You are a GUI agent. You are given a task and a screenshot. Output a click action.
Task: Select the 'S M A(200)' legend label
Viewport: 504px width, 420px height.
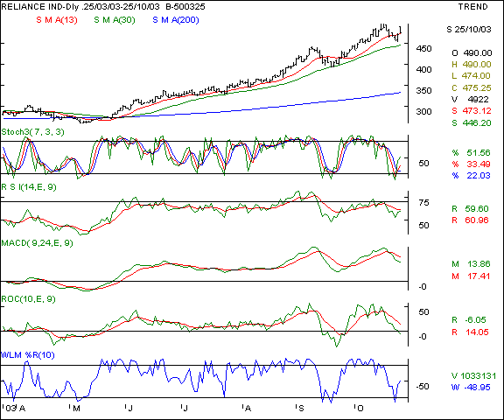coord(176,20)
